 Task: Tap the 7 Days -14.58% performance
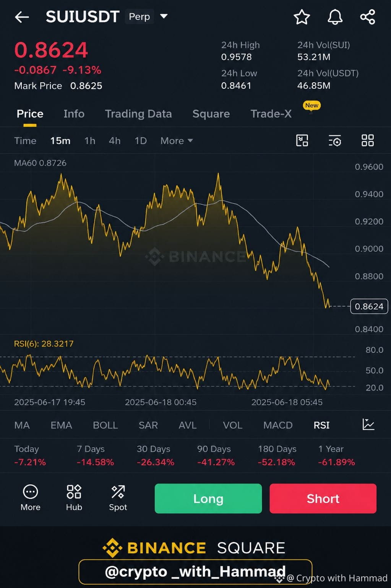point(95,456)
